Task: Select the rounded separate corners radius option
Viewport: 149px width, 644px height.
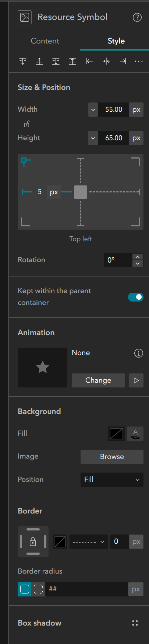Action: (38, 589)
